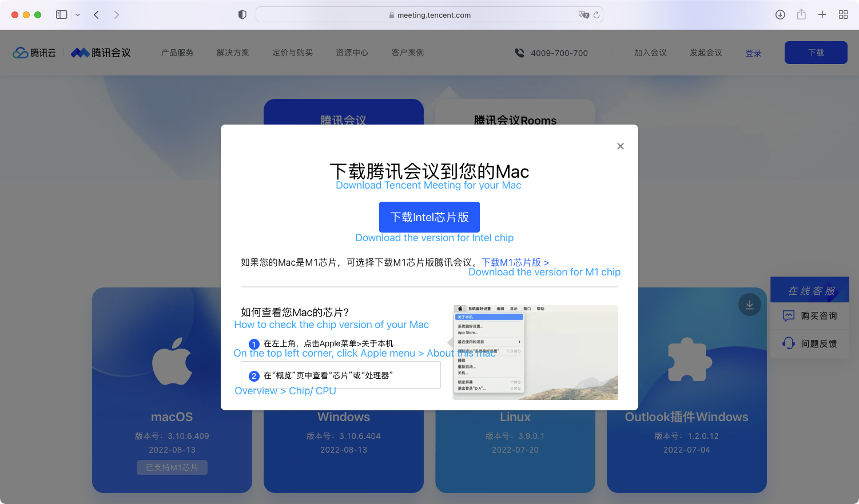The width and height of the screenshot is (859, 504).
Task: Open the 定价与购买 menu
Action: point(292,53)
